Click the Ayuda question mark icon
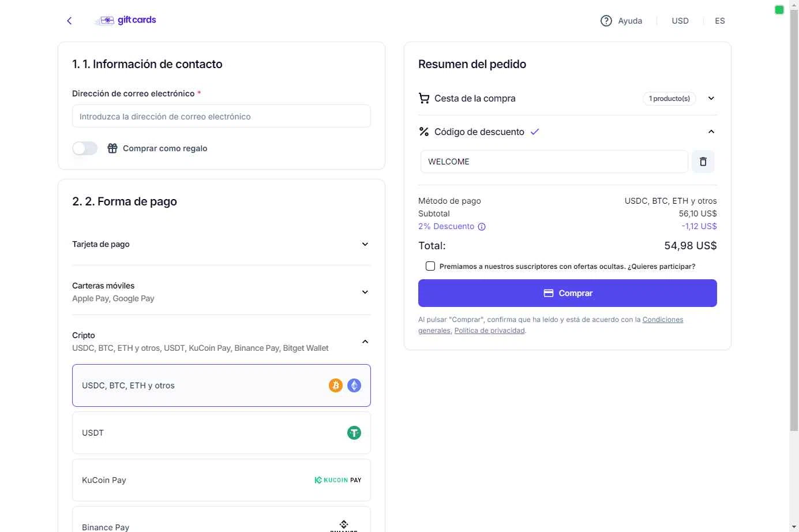 (x=606, y=21)
